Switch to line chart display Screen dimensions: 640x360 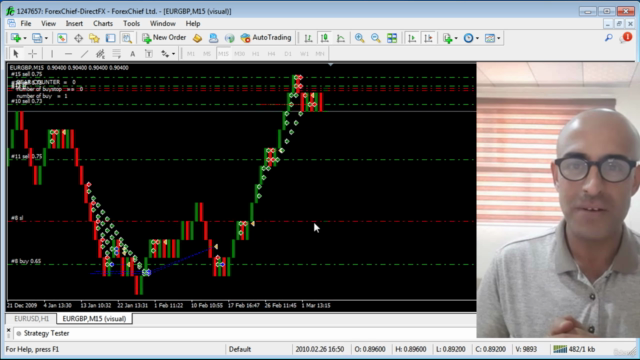tap(341, 38)
